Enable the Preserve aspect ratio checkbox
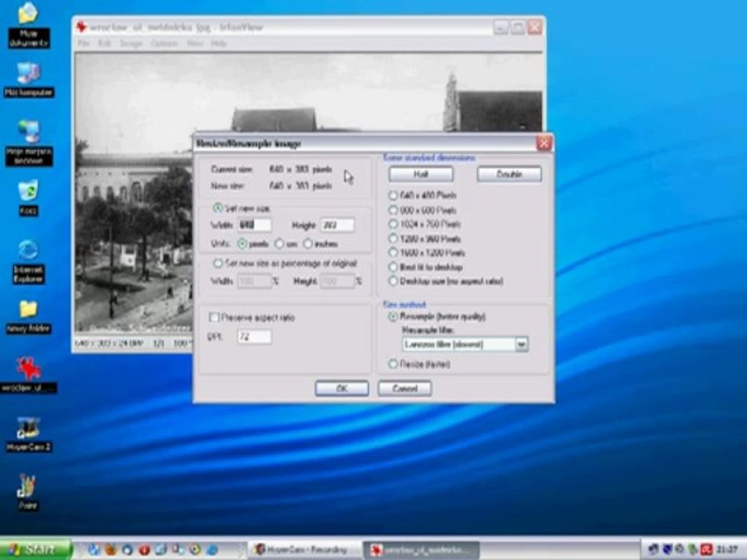 click(215, 317)
